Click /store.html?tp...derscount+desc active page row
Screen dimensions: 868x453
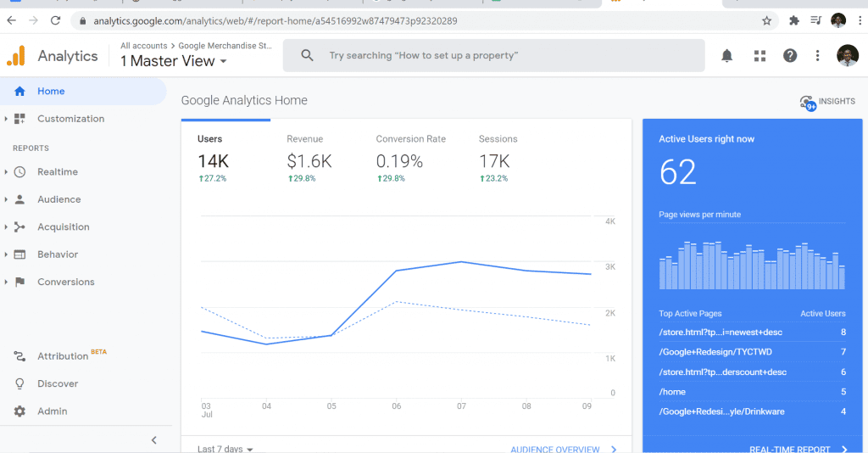(x=753, y=372)
